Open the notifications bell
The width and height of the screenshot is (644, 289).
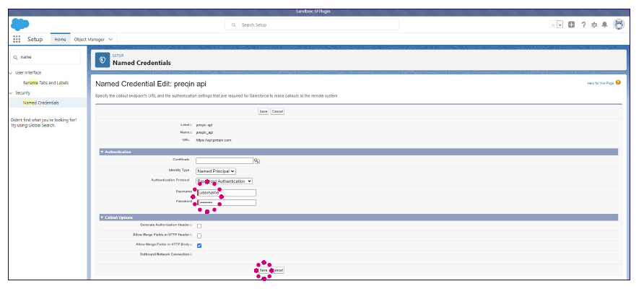[x=604, y=25]
